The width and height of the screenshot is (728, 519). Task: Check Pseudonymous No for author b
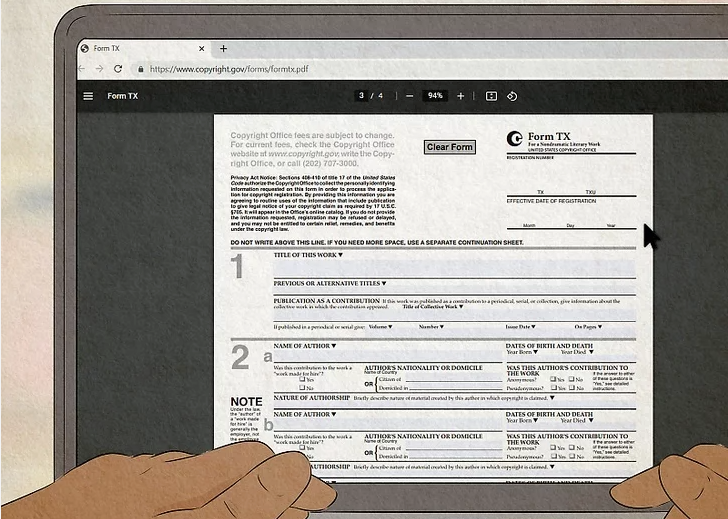pyautogui.click(x=572, y=456)
